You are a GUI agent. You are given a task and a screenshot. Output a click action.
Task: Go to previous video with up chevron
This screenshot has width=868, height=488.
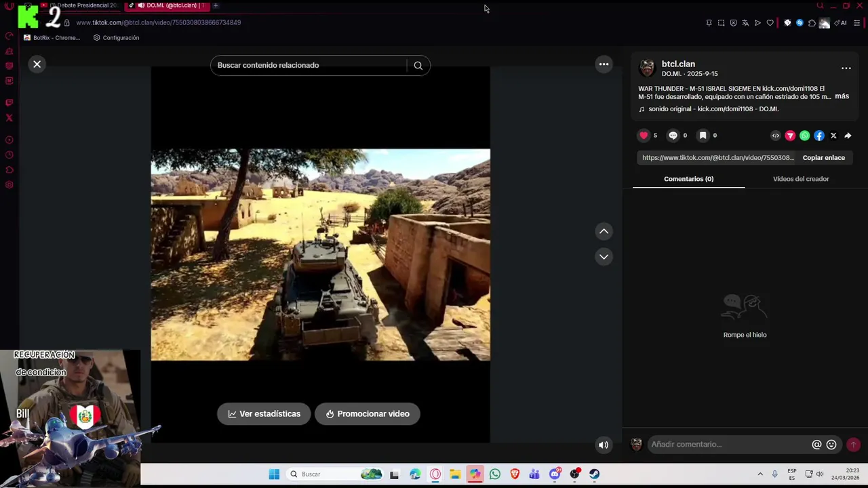tap(604, 231)
